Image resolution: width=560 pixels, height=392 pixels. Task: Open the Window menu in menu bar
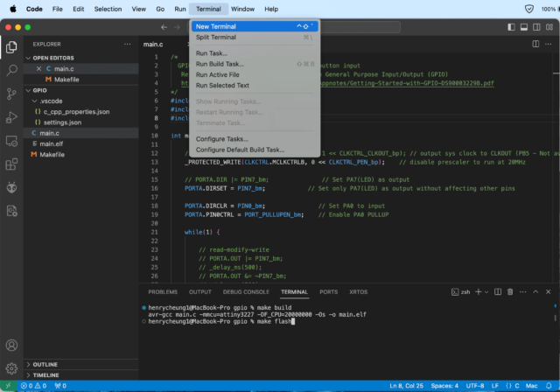pos(242,9)
